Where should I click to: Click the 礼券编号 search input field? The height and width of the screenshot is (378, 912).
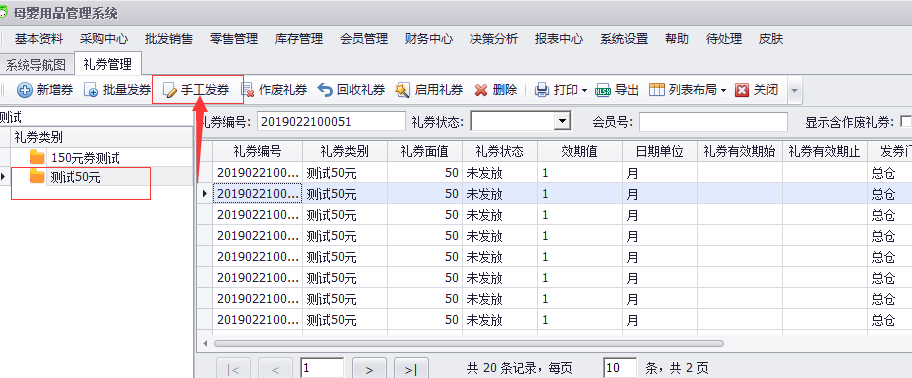pos(331,122)
